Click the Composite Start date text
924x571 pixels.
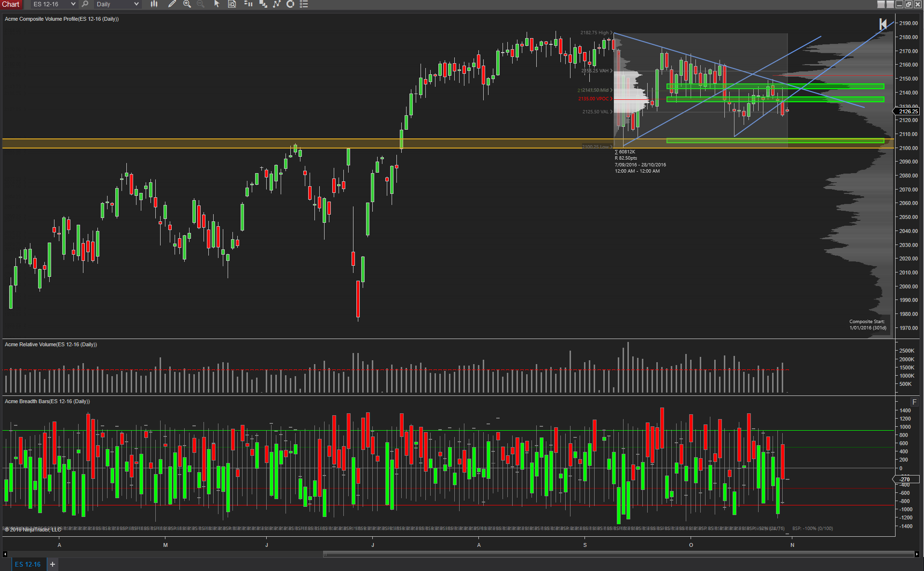(868, 325)
